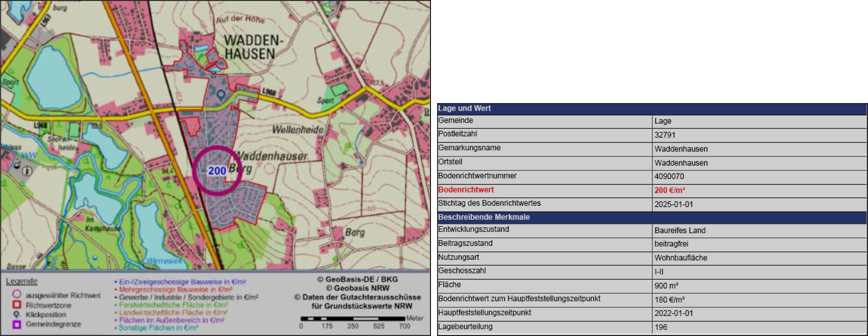The width and height of the screenshot is (868, 336).
Task: Click the 'Hauptfeststellungszeitpunkt' row label
Action: [485, 313]
